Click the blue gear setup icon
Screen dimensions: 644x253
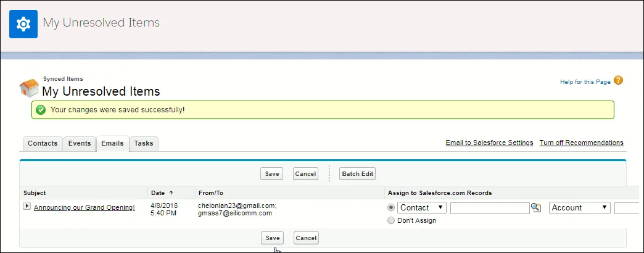tap(23, 24)
